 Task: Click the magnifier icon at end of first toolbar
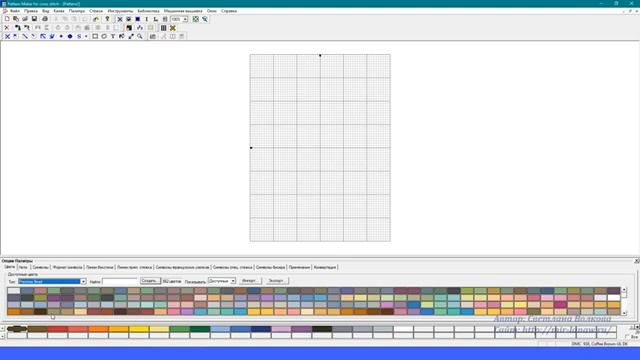pos(205,19)
